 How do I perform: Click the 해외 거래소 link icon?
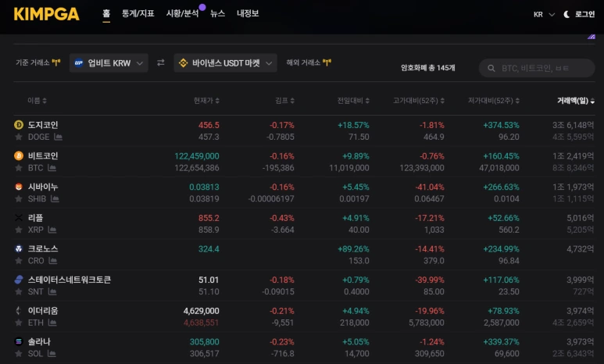coord(327,62)
